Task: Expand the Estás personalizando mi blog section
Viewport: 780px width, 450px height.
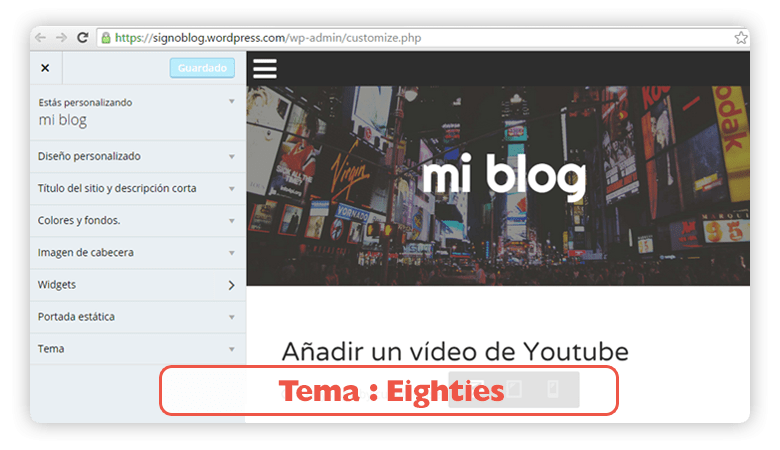Action: [x=138, y=112]
